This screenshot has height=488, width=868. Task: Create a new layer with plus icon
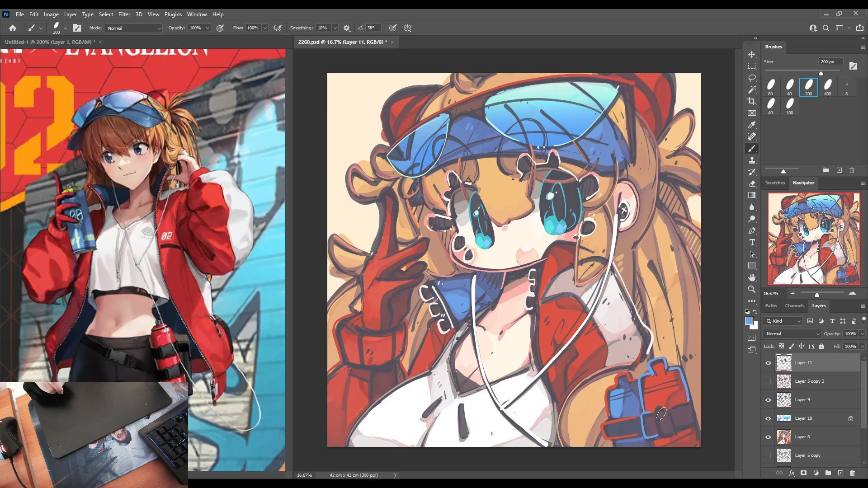840,473
